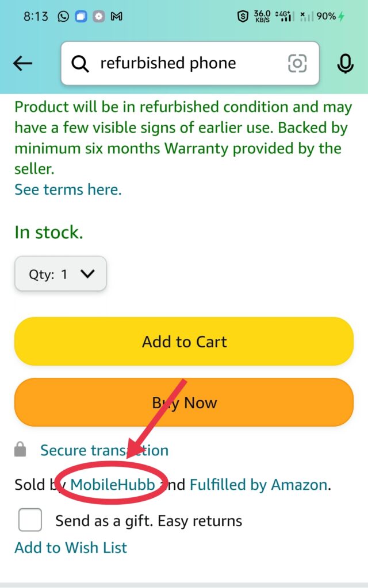Viewport: 368px width, 588px height.
Task: Open the Qty: 1 dropdown
Action: click(x=60, y=273)
